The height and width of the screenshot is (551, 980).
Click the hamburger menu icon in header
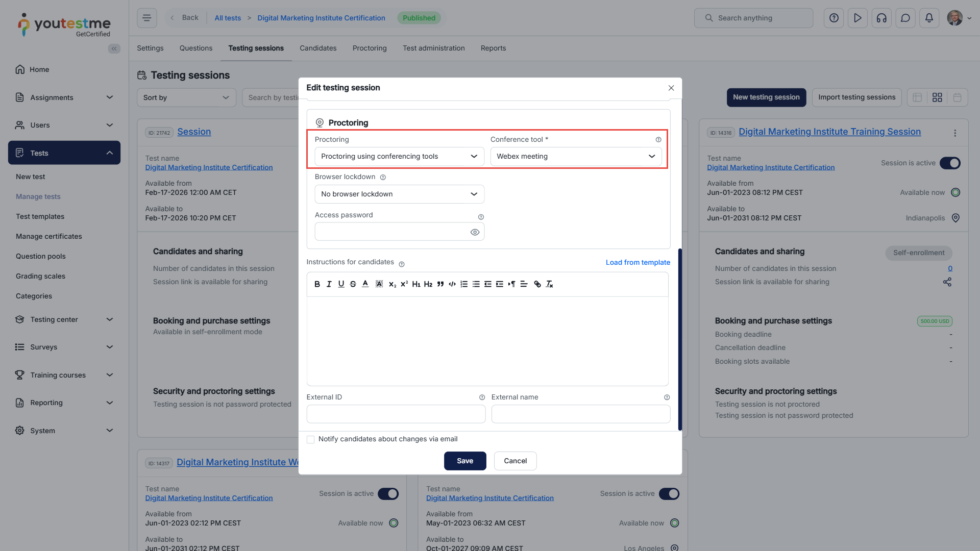click(x=146, y=18)
